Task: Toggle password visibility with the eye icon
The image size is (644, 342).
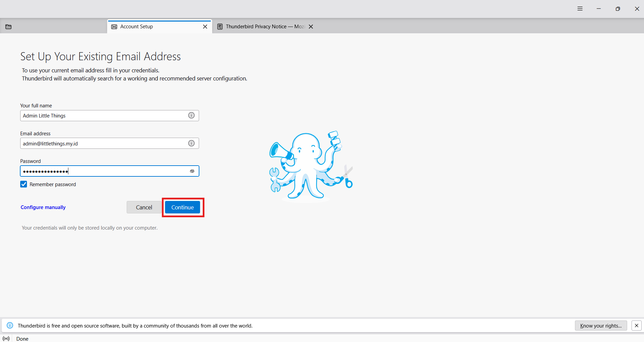Action: (192, 171)
